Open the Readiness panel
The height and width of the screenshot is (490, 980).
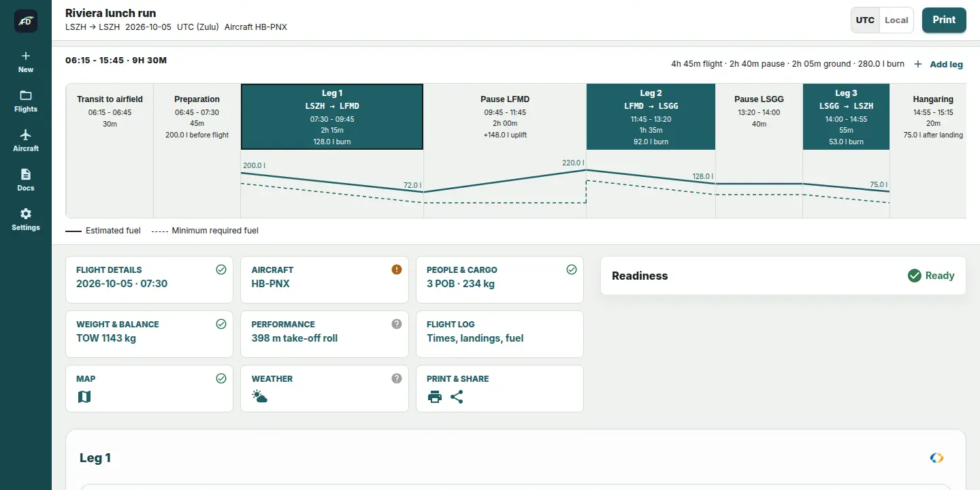coord(783,276)
